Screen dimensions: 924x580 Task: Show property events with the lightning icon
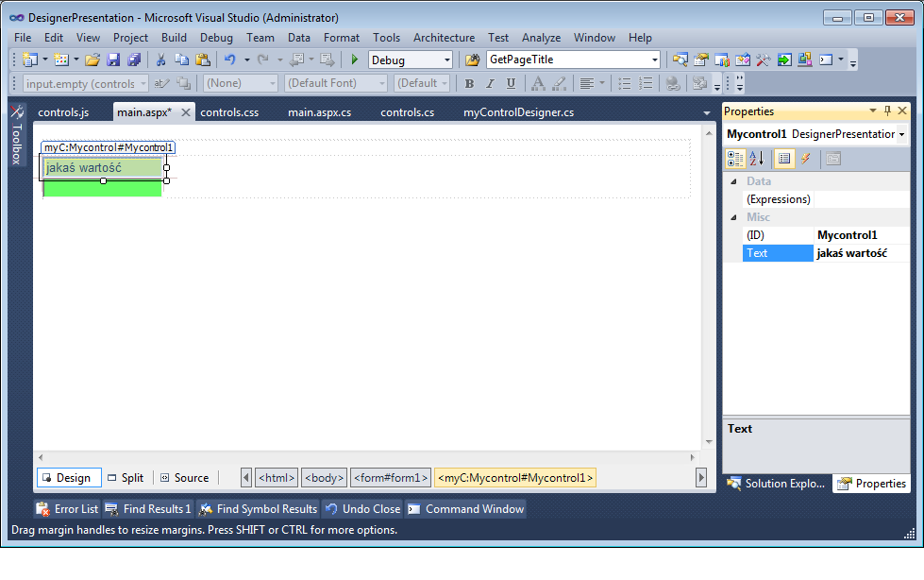(806, 158)
